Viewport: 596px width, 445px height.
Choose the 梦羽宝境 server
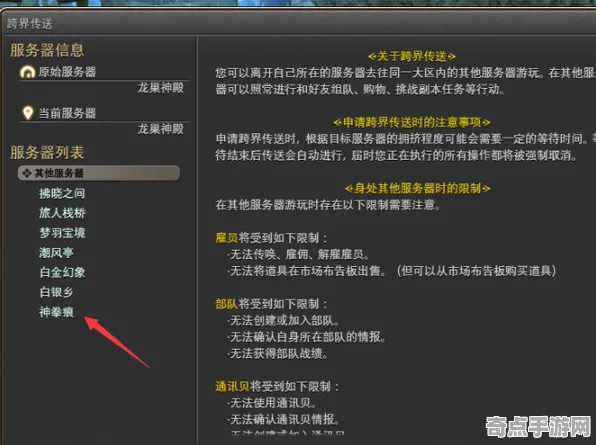[62, 233]
